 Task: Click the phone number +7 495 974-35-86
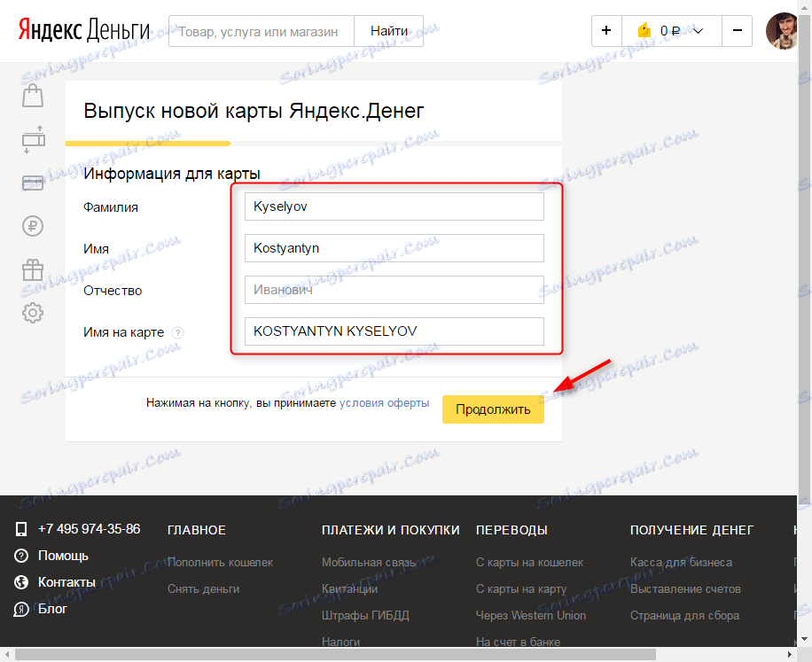89,529
